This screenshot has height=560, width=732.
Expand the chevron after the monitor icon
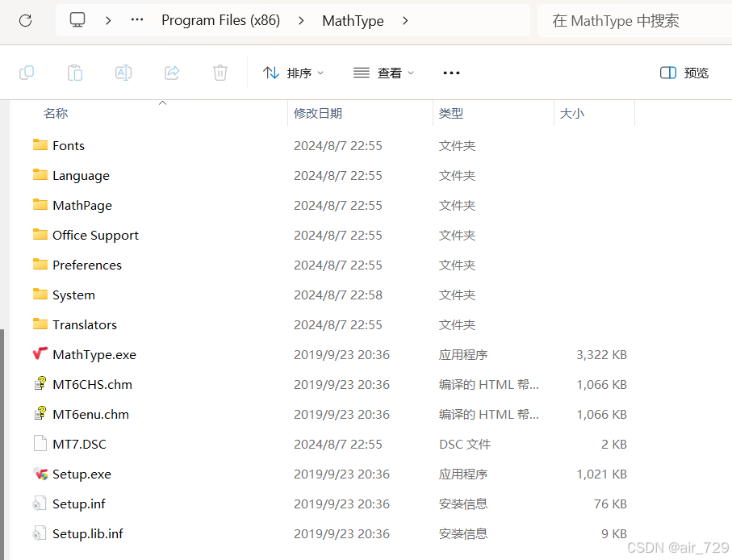click(108, 20)
